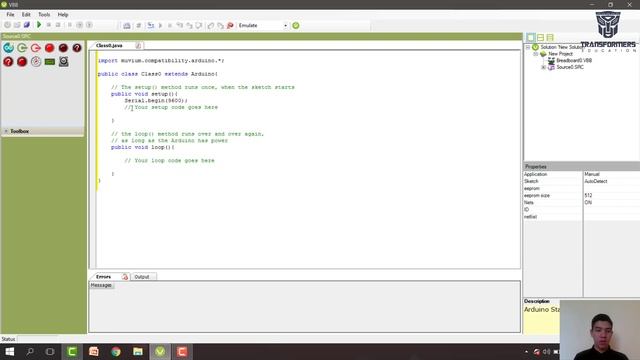The width and height of the screenshot is (640, 360).
Task: Click the Messages column header
Action: point(101,285)
